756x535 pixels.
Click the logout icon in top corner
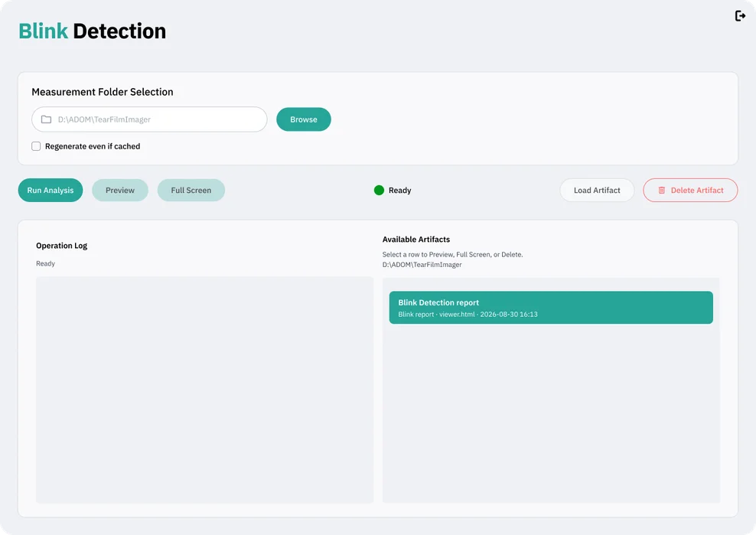[x=740, y=16]
